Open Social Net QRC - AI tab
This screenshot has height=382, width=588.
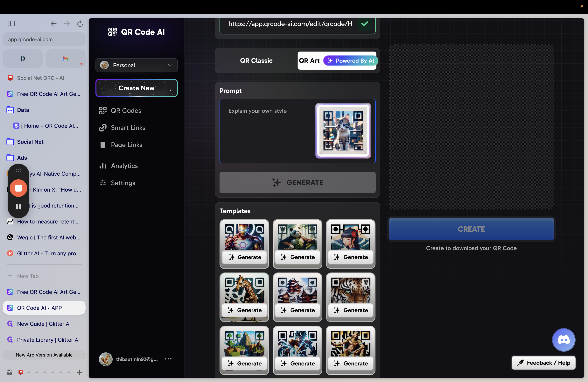[x=44, y=78]
